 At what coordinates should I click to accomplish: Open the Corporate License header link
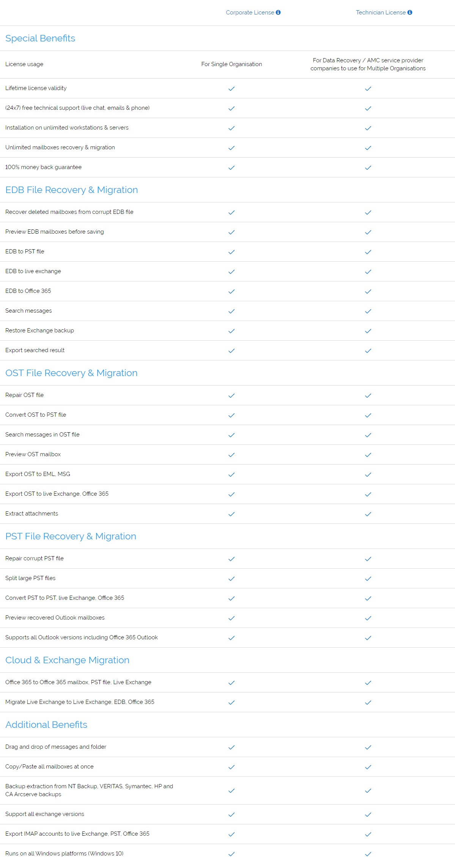point(250,13)
